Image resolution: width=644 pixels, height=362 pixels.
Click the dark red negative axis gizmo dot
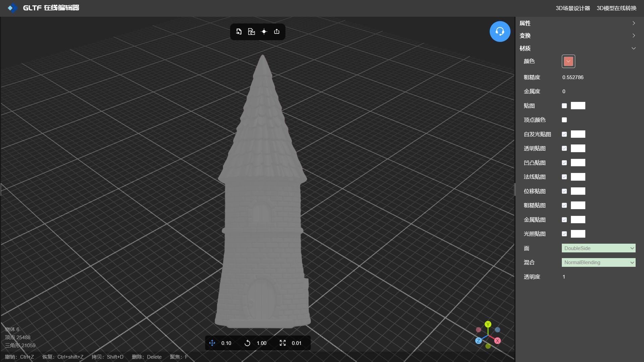tap(479, 330)
